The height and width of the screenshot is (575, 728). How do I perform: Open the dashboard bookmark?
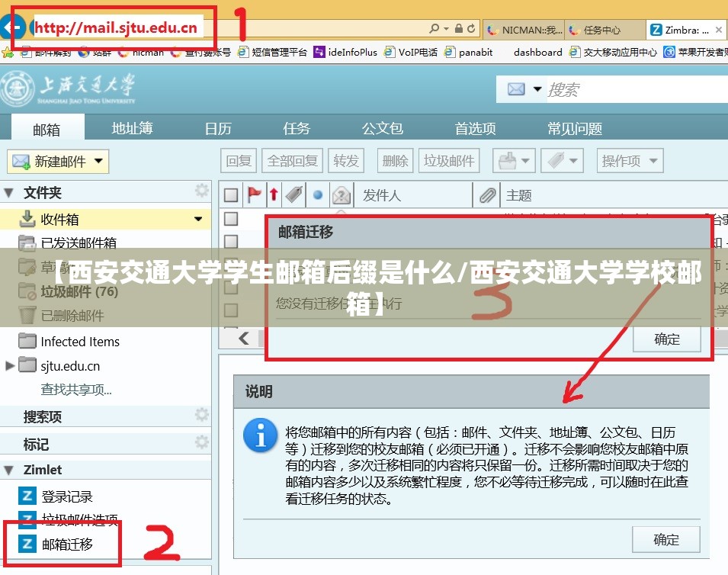[537, 52]
